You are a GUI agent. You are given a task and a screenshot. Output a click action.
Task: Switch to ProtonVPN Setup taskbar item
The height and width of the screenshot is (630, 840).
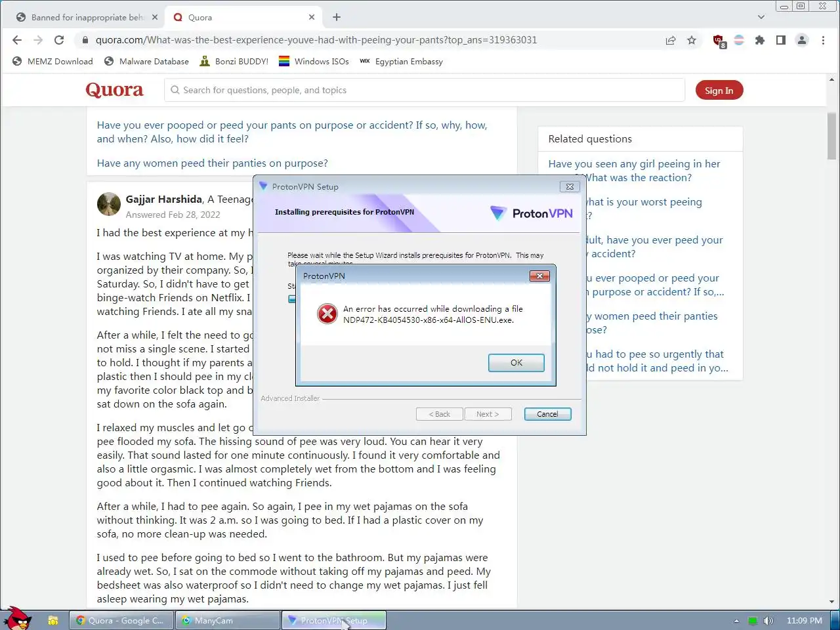pos(334,620)
